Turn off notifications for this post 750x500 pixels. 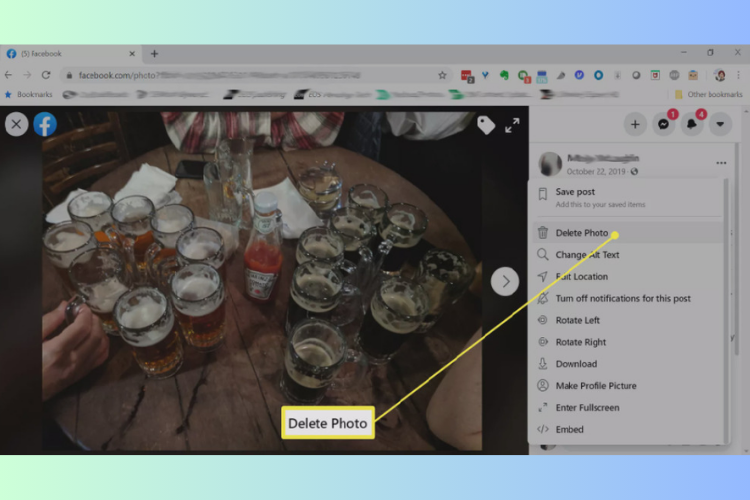click(x=627, y=299)
